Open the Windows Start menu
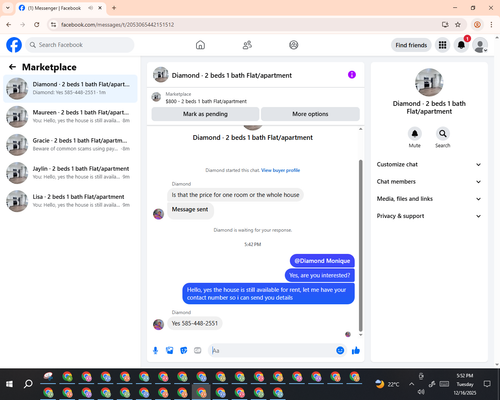 point(9,384)
